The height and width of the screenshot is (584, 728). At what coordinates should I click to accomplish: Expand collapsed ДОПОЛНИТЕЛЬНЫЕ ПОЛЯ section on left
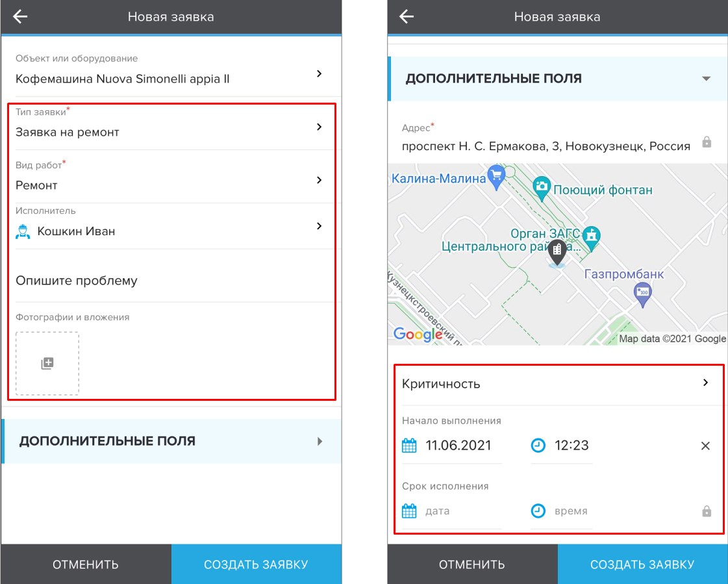[172, 441]
